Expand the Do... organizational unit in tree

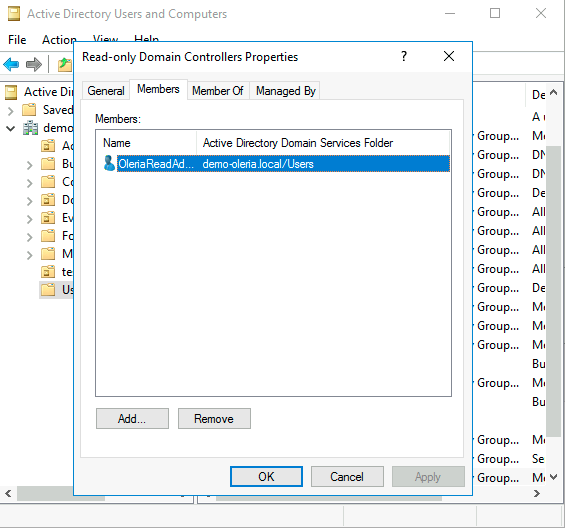(30, 201)
